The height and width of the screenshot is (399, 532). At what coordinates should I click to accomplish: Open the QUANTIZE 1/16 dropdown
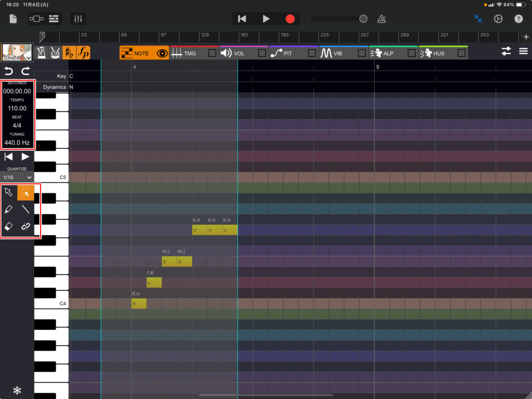17,177
